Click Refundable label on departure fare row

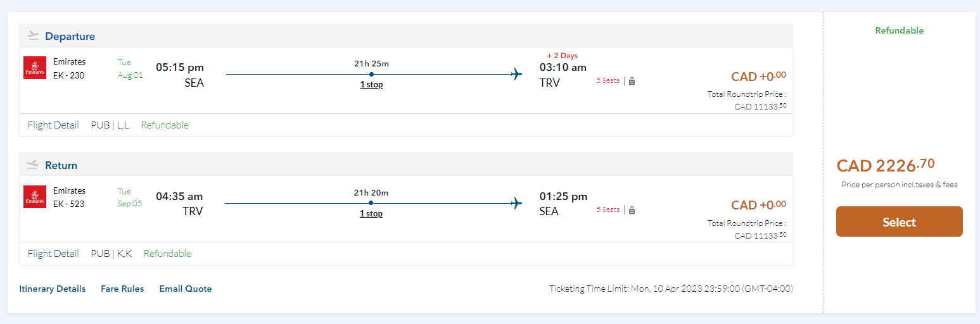tap(165, 125)
